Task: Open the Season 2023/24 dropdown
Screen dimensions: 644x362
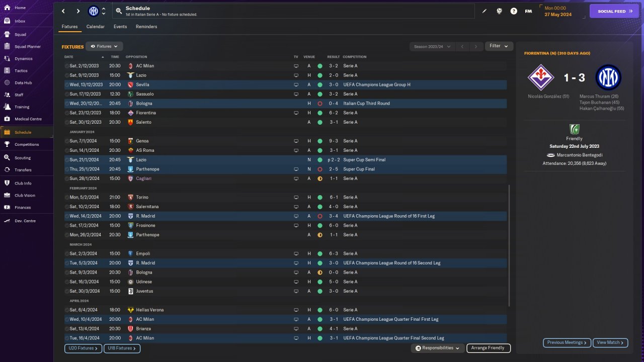Action: tap(432, 46)
